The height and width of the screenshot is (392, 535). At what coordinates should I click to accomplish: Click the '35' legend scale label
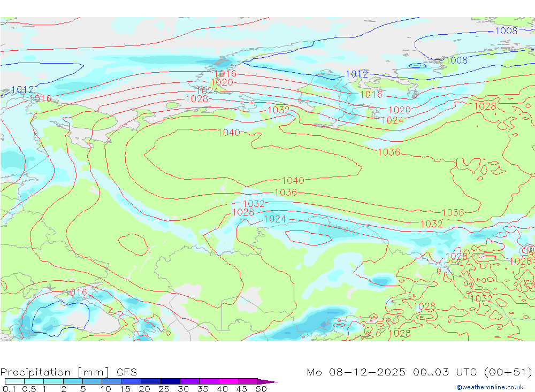tap(203, 389)
